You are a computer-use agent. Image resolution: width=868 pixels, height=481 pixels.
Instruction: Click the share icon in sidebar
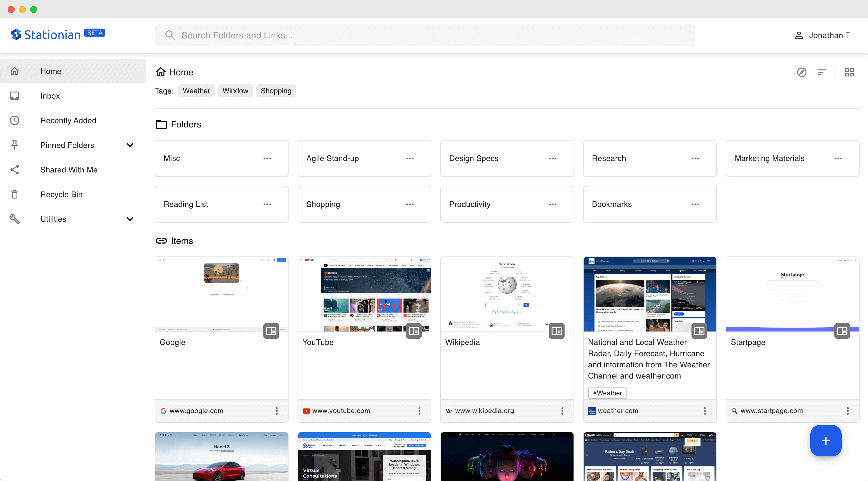(15, 170)
